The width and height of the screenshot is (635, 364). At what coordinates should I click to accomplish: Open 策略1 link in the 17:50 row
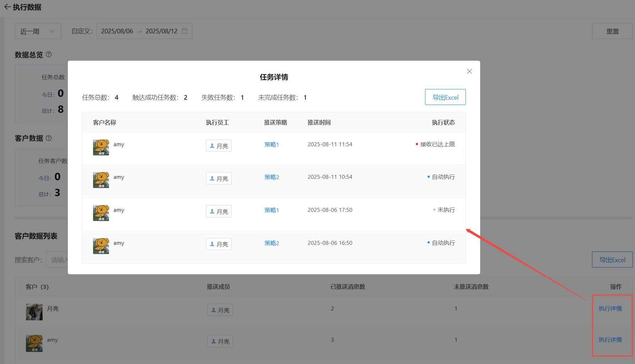pos(272,210)
